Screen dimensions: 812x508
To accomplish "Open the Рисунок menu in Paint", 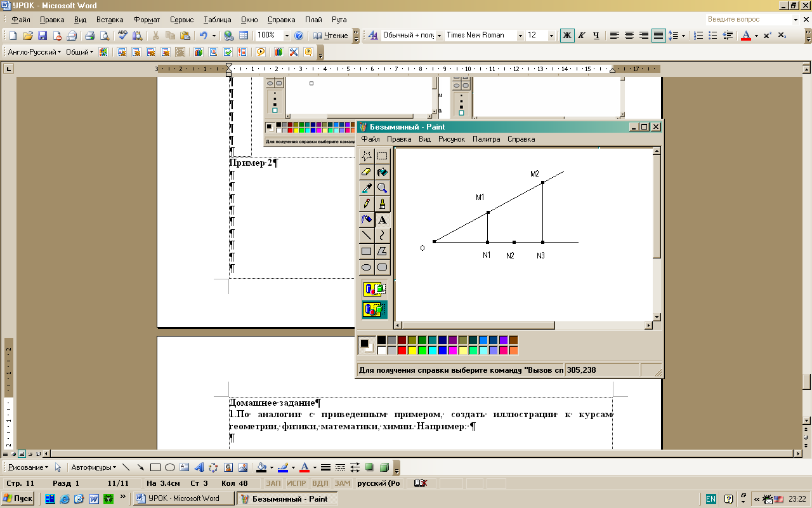I will pyautogui.click(x=451, y=139).
